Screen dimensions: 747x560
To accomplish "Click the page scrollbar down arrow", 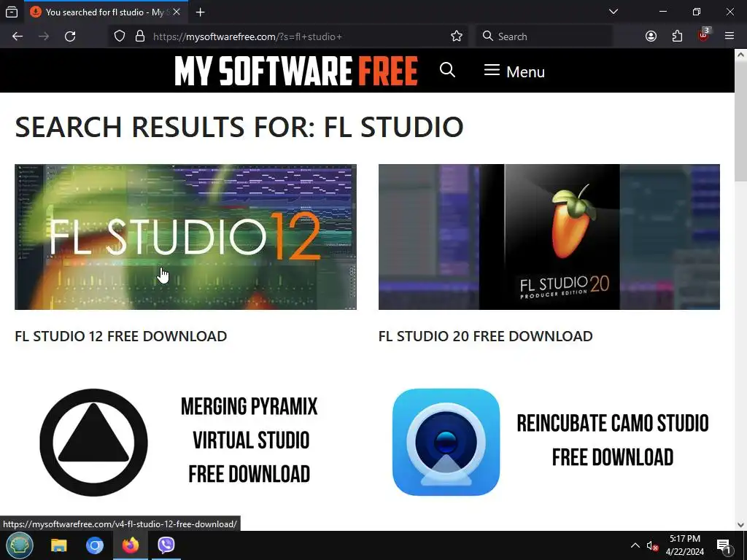I will coord(740,525).
